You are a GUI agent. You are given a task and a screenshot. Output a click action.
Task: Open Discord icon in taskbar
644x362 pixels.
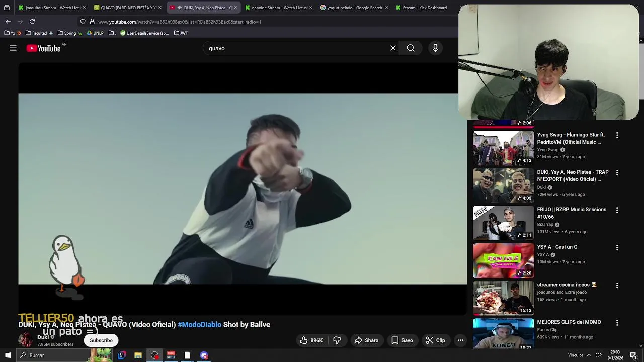click(x=204, y=355)
